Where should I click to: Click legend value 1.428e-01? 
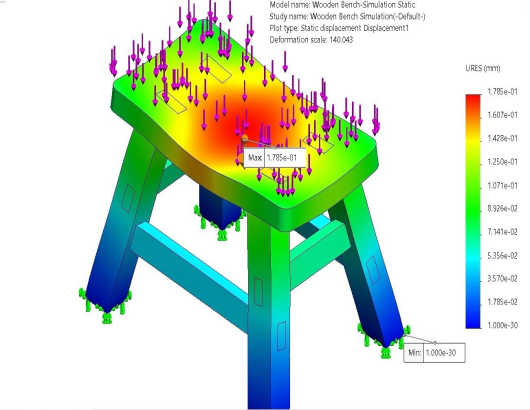(502, 138)
